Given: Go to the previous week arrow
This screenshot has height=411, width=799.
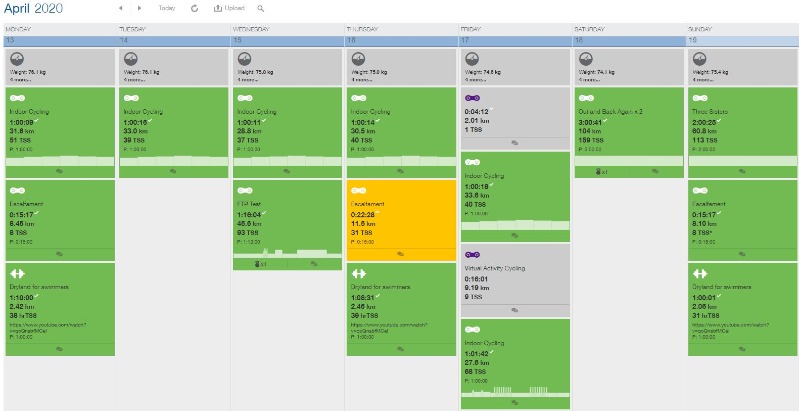Looking at the screenshot, I should click(x=121, y=8).
